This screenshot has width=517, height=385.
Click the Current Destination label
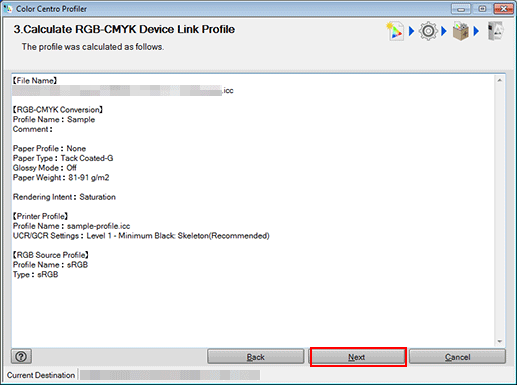click(41, 375)
